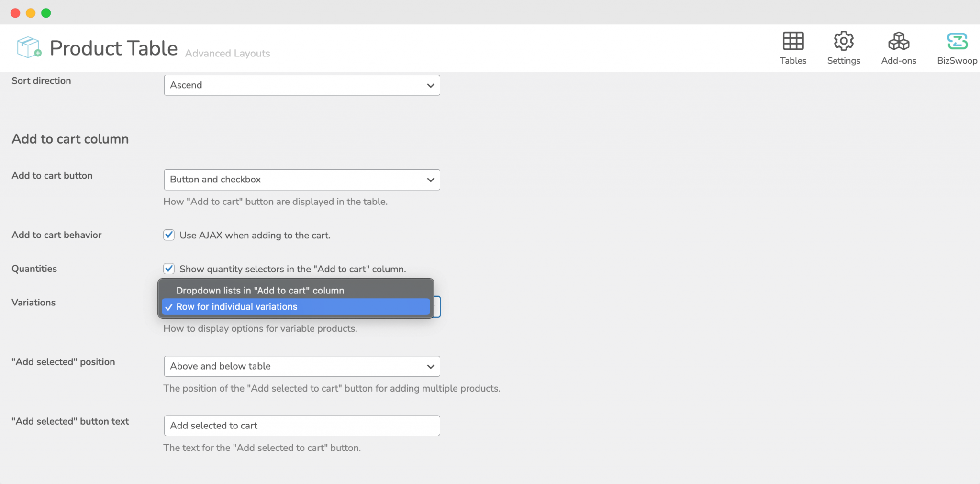The height and width of the screenshot is (484, 980).
Task: Open the Settings gear icon
Action: coord(843,42)
